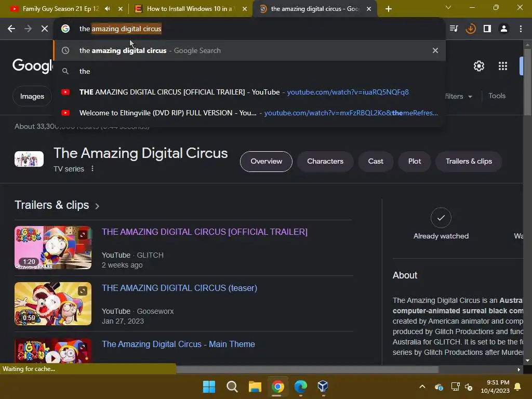Click the horizontal scrollbar
The width and height of the screenshot is (532, 399).
point(307,369)
